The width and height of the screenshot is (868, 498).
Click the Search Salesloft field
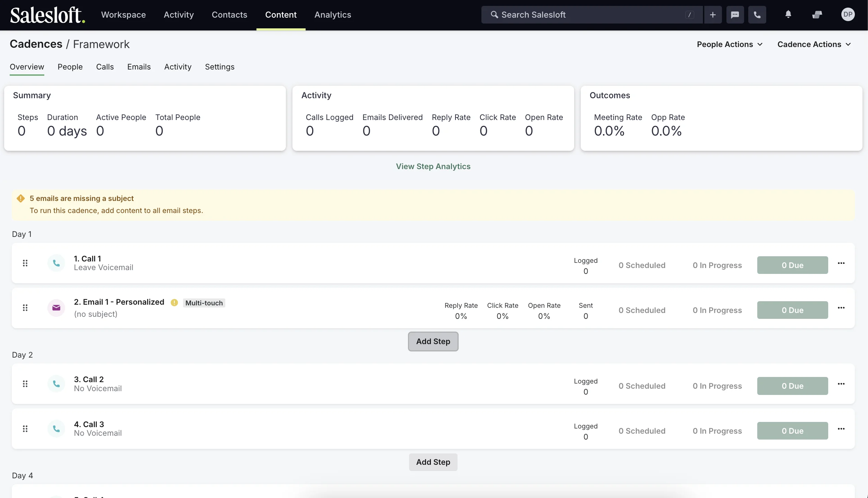(591, 15)
